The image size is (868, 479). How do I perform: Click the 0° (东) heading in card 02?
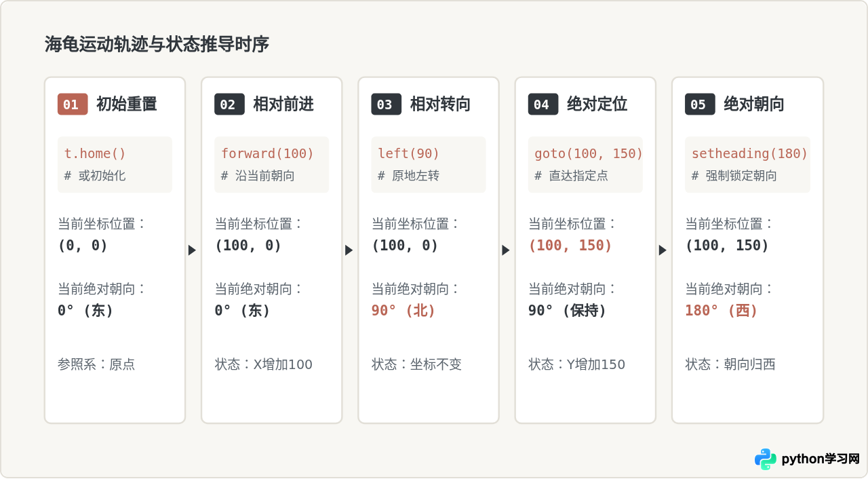(x=242, y=311)
